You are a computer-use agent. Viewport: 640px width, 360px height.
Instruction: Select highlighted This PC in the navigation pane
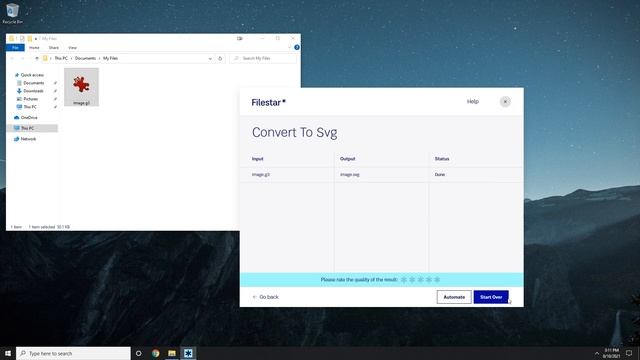point(32,128)
